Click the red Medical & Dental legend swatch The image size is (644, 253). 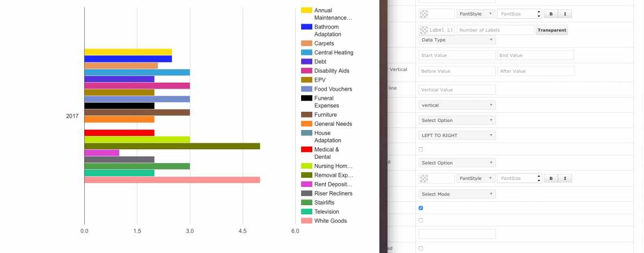(306, 149)
